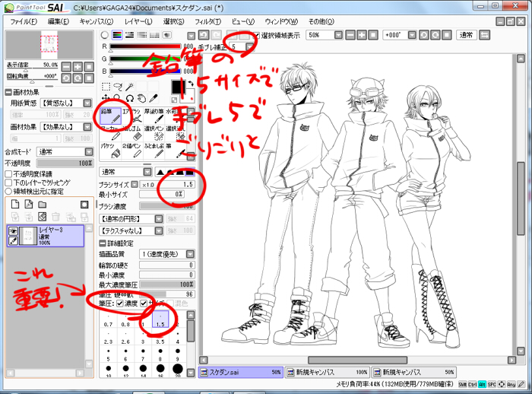Open the キャンバス(C) menu
Screen dimensions: 532x394
pyautogui.click(x=97, y=21)
